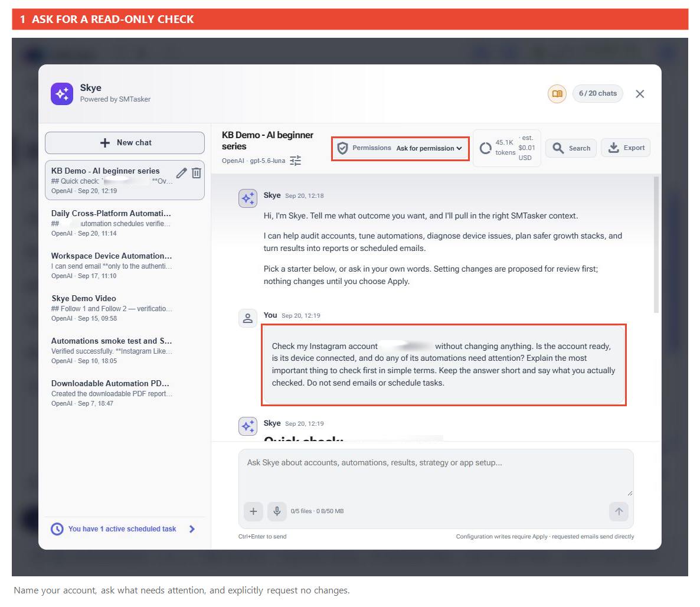
Task: Click 'OpenAI · Sep 17, 11:10' date line
Action: [83, 276]
